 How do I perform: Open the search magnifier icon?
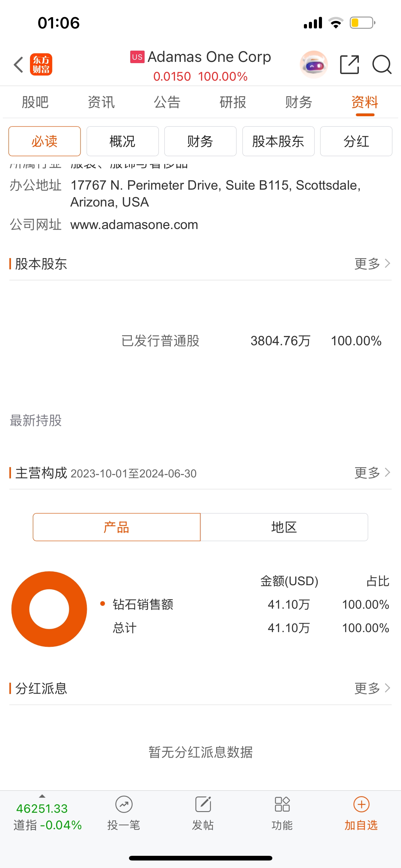[x=381, y=64]
